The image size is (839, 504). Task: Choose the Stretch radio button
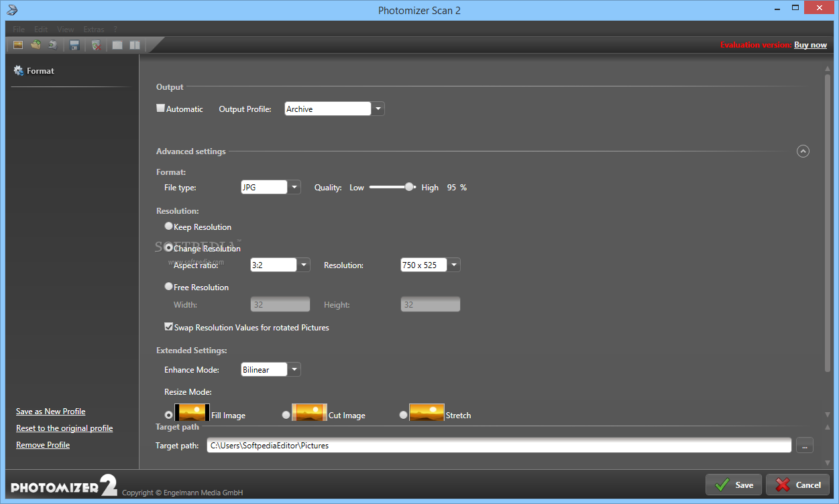[403, 415]
